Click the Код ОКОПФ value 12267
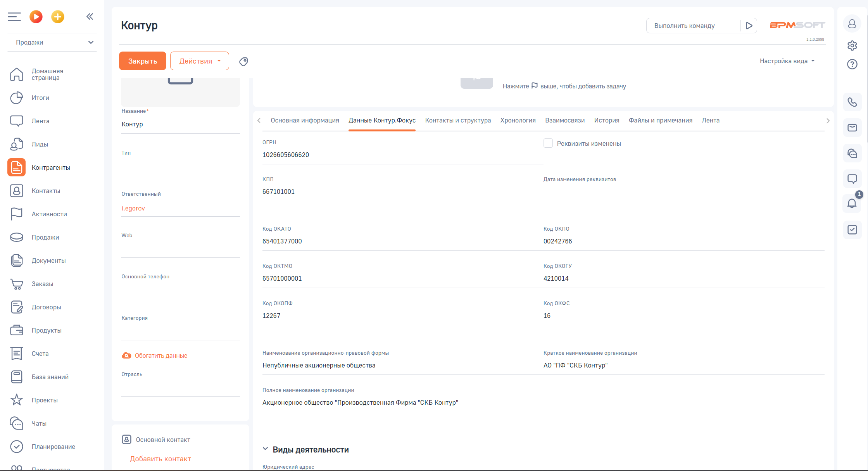Image resolution: width=868 pixels, height=471 pixels. click(x=271, y=316)
